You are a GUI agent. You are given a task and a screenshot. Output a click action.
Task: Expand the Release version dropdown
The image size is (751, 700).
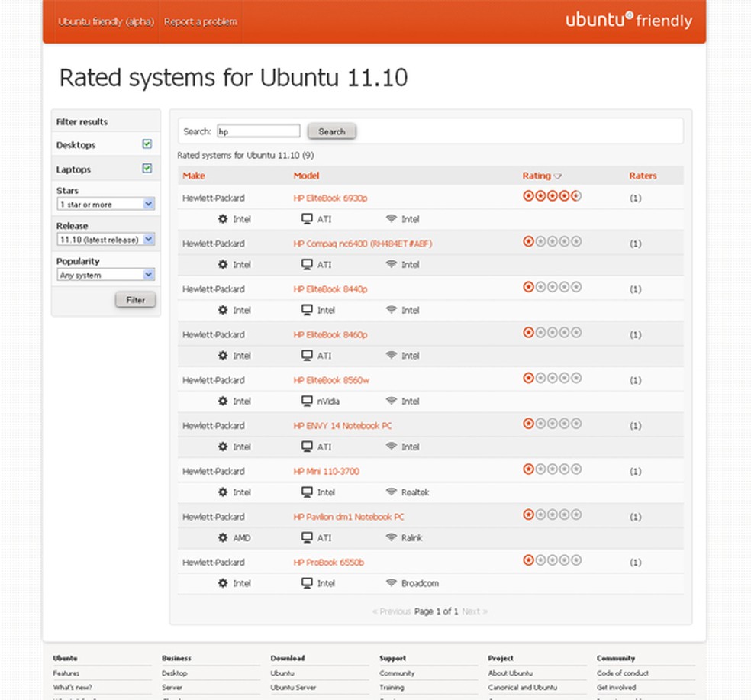pyautogui.click(x=106, y=240)
